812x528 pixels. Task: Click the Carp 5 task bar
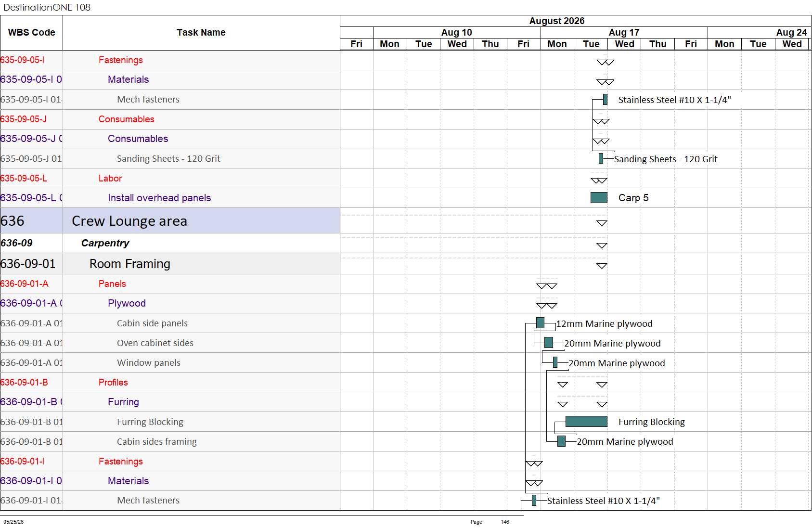(x=599, y=197)
